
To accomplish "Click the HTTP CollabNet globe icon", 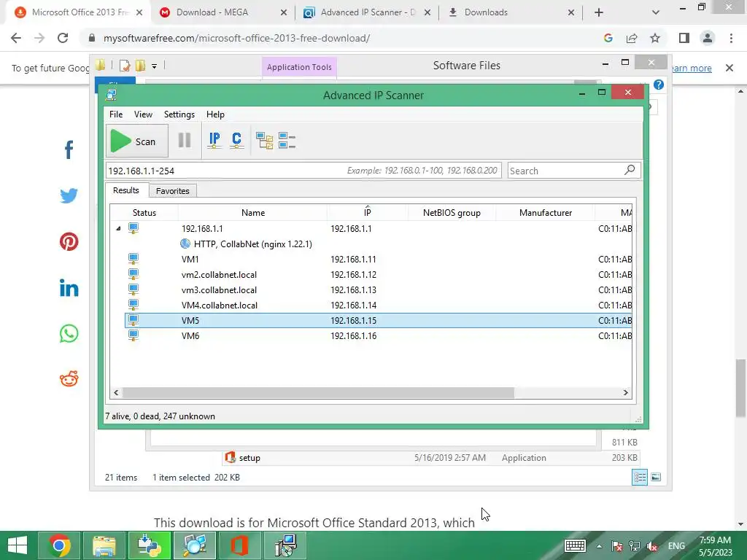I will tap(185, 244).
